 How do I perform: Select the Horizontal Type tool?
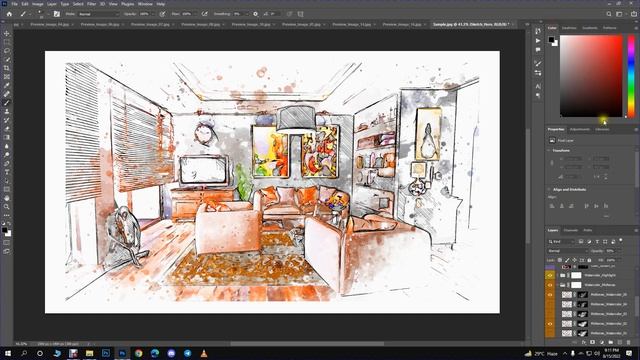point(7,172)
